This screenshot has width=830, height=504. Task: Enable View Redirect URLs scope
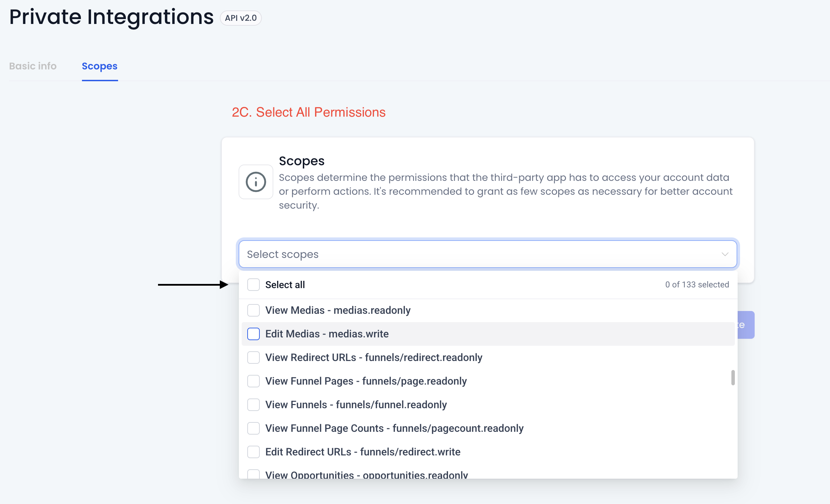[253, 358]
